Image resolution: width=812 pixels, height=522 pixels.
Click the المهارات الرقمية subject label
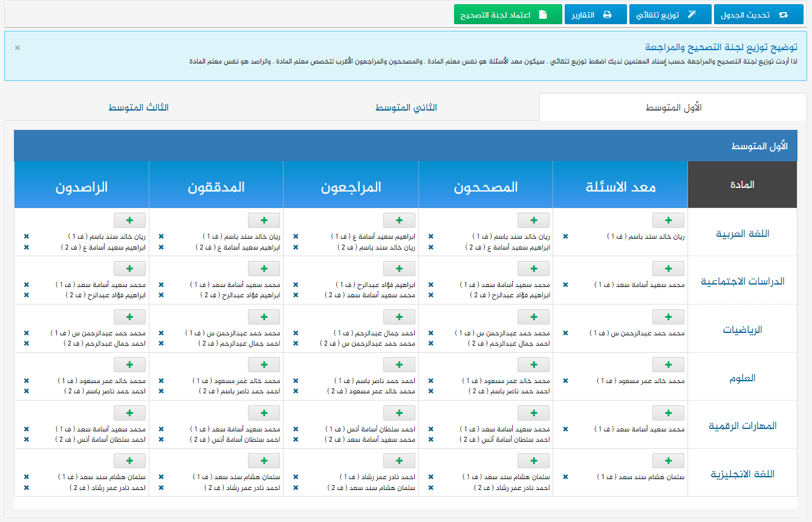coord(742,426)
